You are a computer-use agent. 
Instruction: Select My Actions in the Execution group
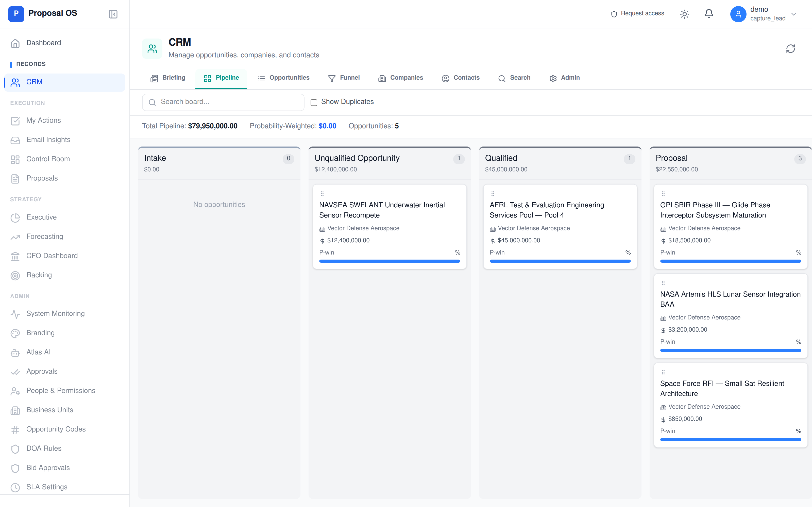pyautogui.click(x=44, y=120)
